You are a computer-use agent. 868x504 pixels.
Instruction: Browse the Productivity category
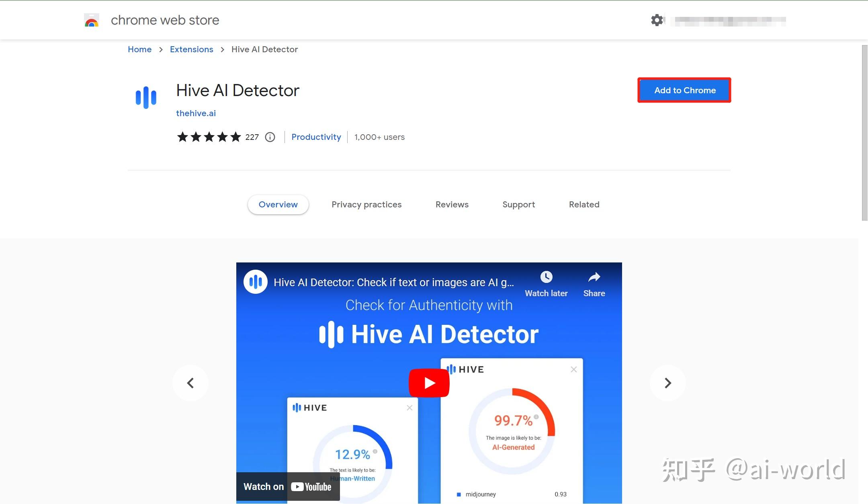[316, 137]
